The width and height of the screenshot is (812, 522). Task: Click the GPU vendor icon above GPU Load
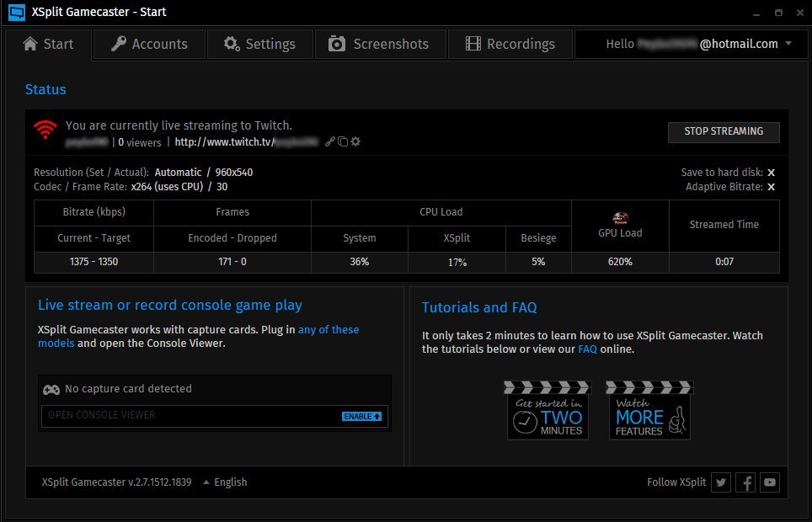[x=620, y=218]
